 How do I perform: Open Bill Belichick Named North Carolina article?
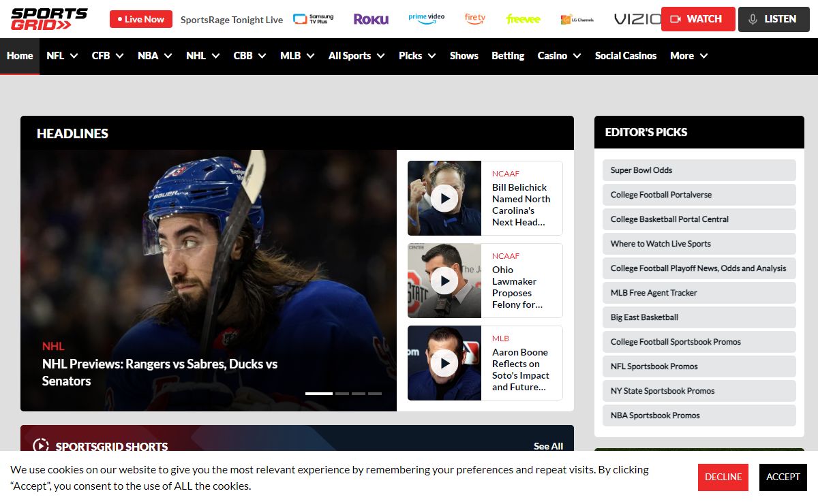[521, 204]
